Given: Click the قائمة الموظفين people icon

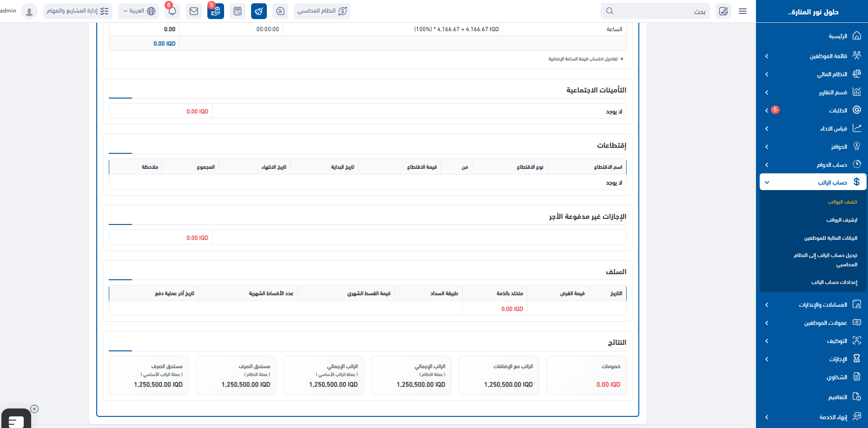Looking at the screenshot, I should coord(857,56).
